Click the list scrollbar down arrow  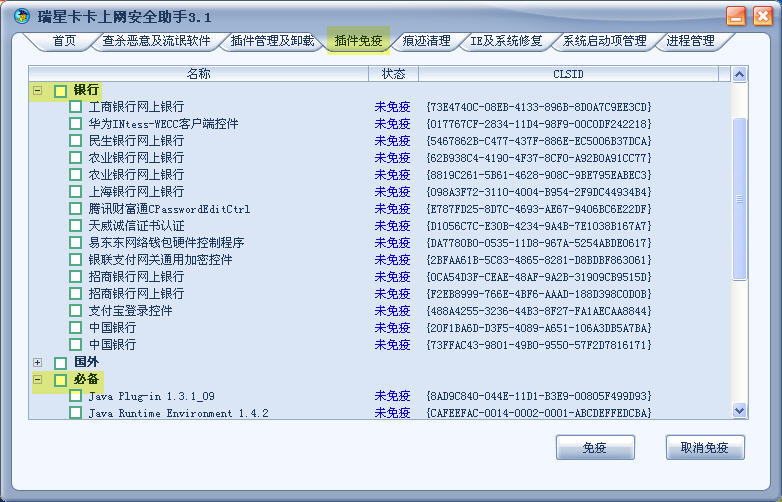click(x=740, y=411)
